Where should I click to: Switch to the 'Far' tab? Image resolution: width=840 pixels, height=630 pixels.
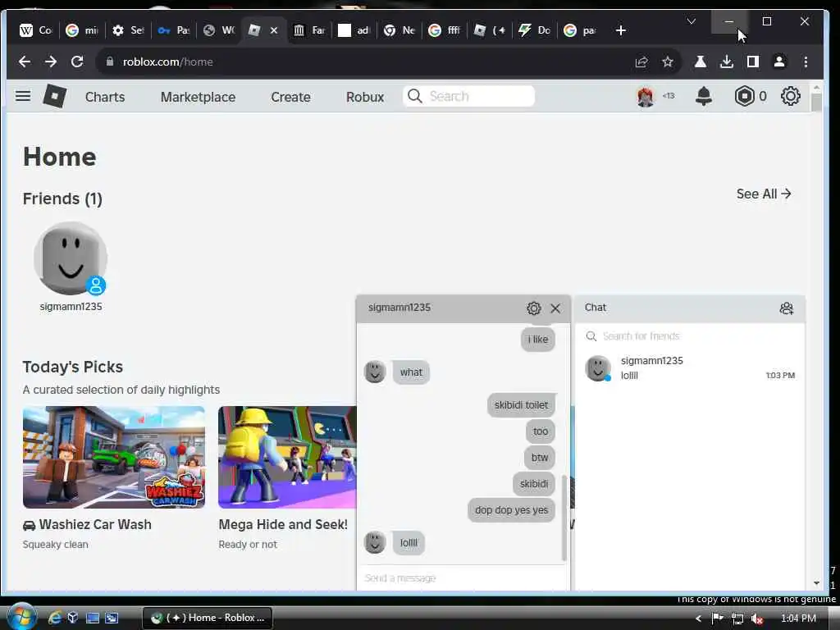[x=309, y=30]
